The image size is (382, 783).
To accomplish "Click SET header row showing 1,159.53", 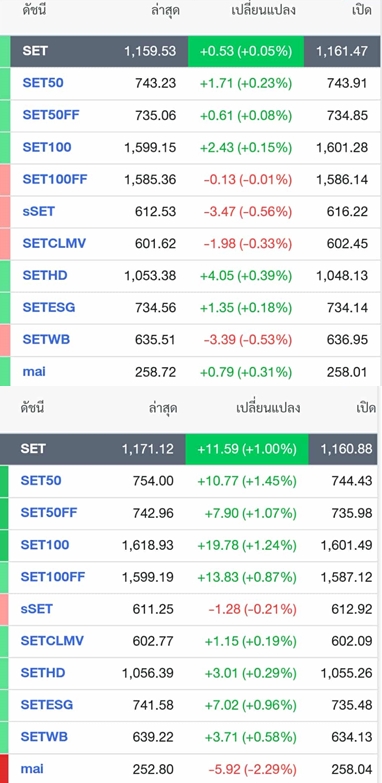I will [191, 51].
